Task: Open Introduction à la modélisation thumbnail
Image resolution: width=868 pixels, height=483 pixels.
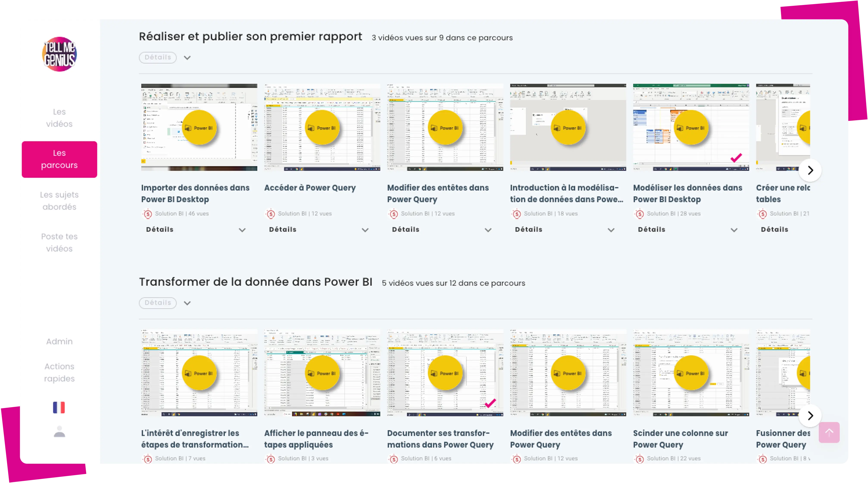Action: 568,127
